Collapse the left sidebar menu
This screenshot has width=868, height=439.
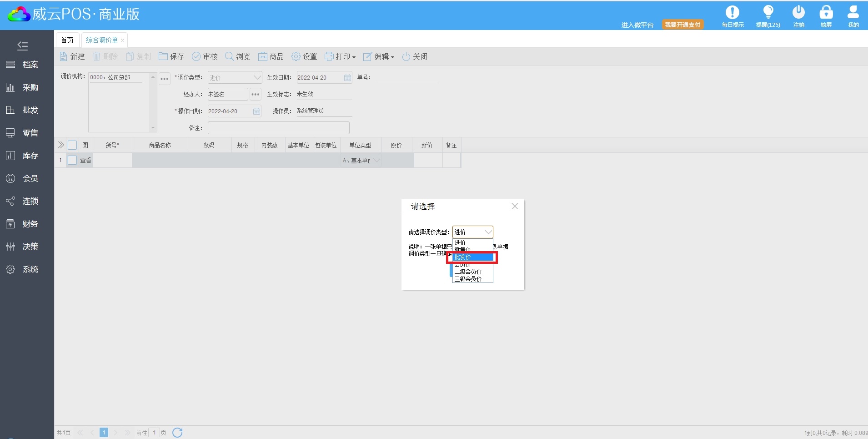pyautogui.click(x=22, y=45)
